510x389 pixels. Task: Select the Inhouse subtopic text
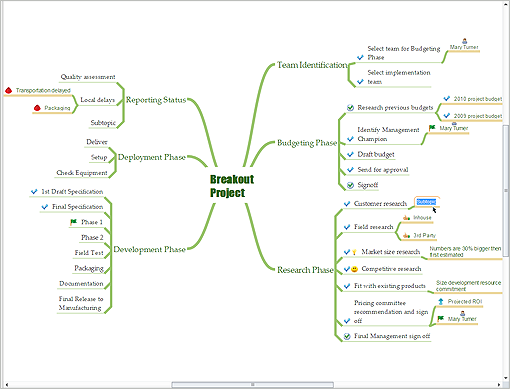(x=422, y=218)
